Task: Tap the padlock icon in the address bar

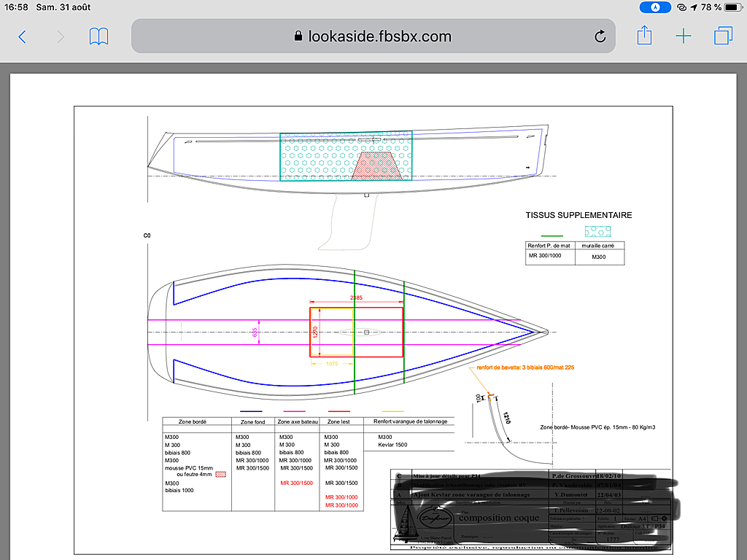Action: 298,36
